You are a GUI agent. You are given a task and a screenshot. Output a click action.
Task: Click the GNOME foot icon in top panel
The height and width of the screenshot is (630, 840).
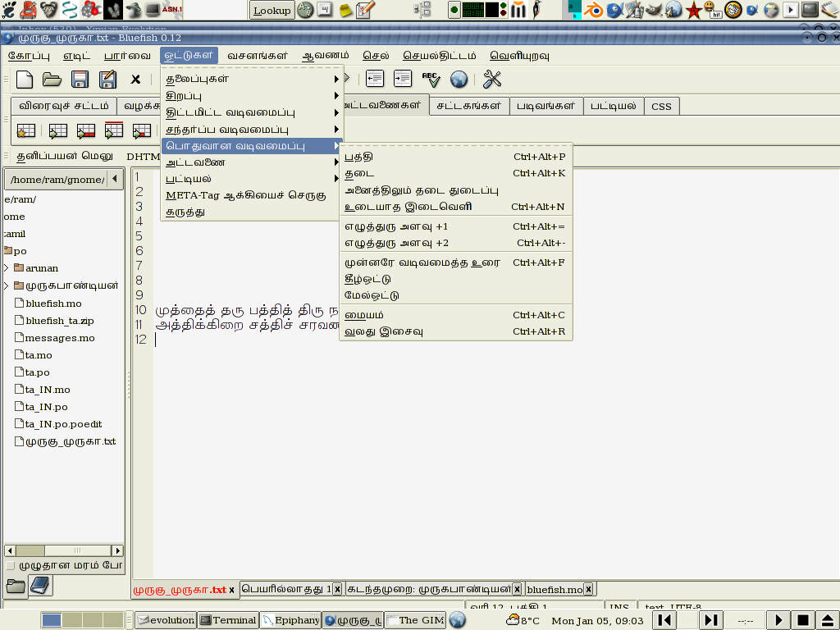[8, 9]
